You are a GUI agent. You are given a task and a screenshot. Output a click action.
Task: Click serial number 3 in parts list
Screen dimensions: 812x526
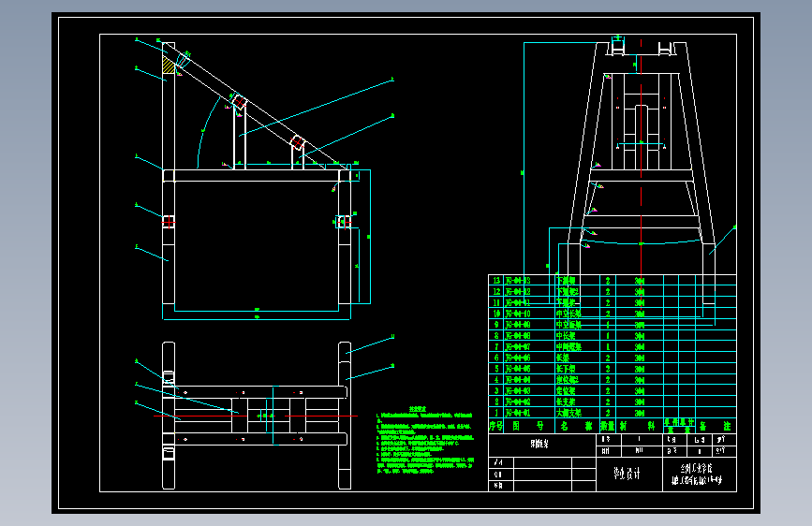[x=496, y=391]
